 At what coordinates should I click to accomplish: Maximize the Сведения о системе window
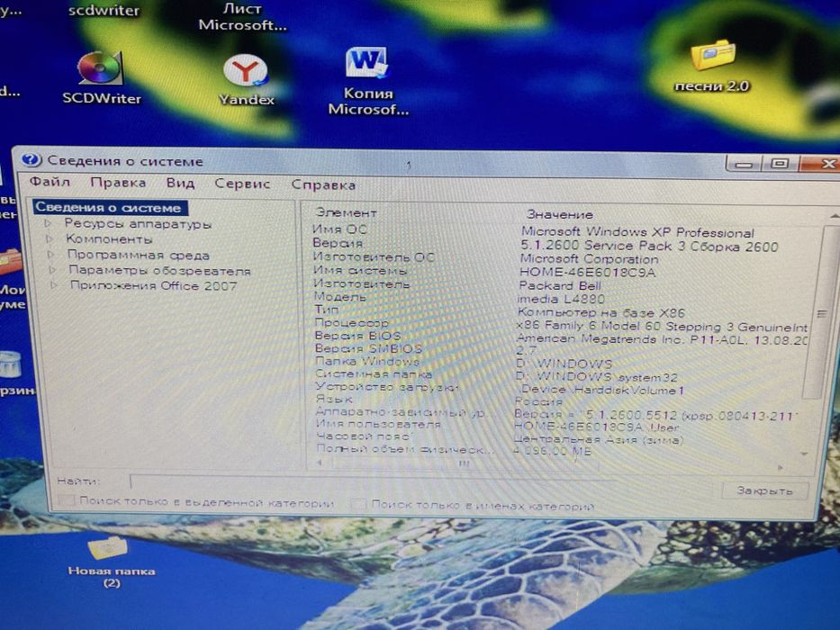pyautogui.click(x=780, y=163)
